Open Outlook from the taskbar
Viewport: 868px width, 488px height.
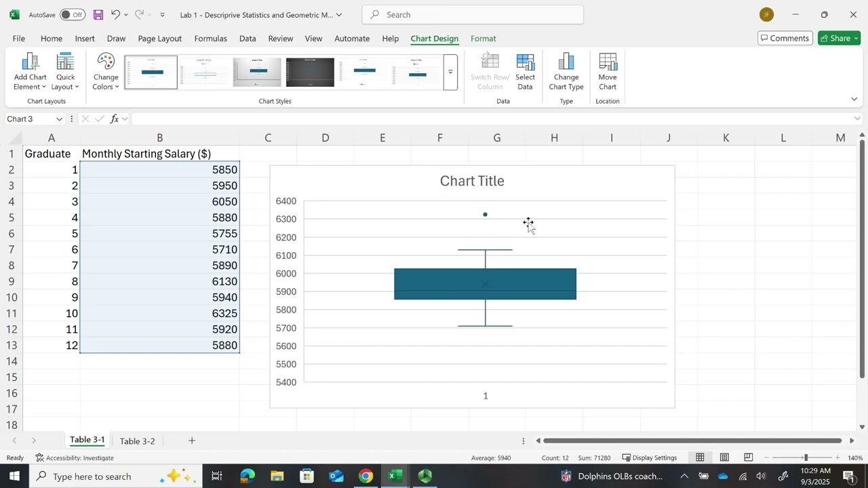[x=336, y=476]
